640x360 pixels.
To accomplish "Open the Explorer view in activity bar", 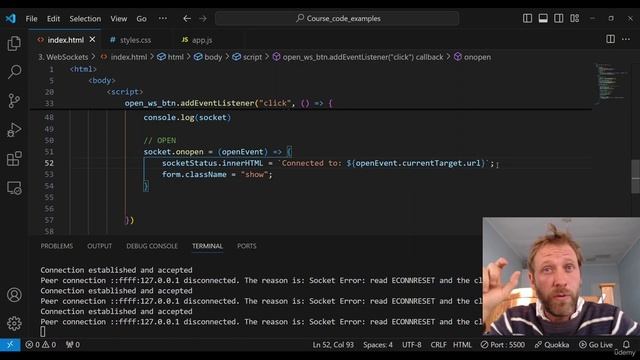I will (x=14, y=43).
